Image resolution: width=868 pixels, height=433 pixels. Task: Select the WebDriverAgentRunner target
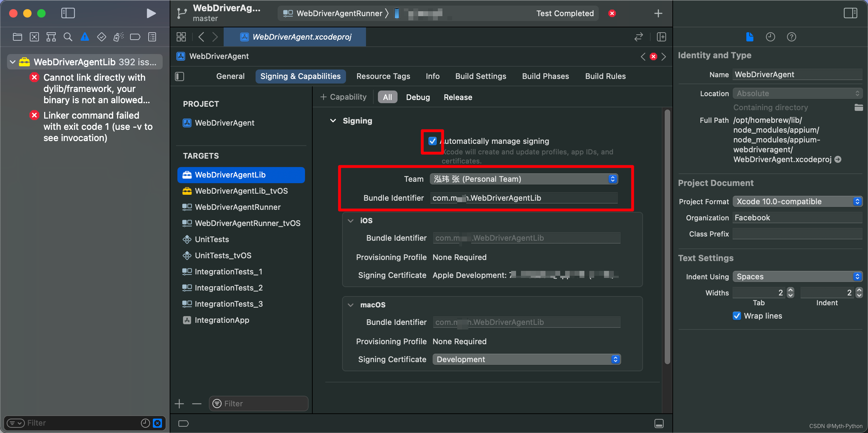(x=237, y=207)
